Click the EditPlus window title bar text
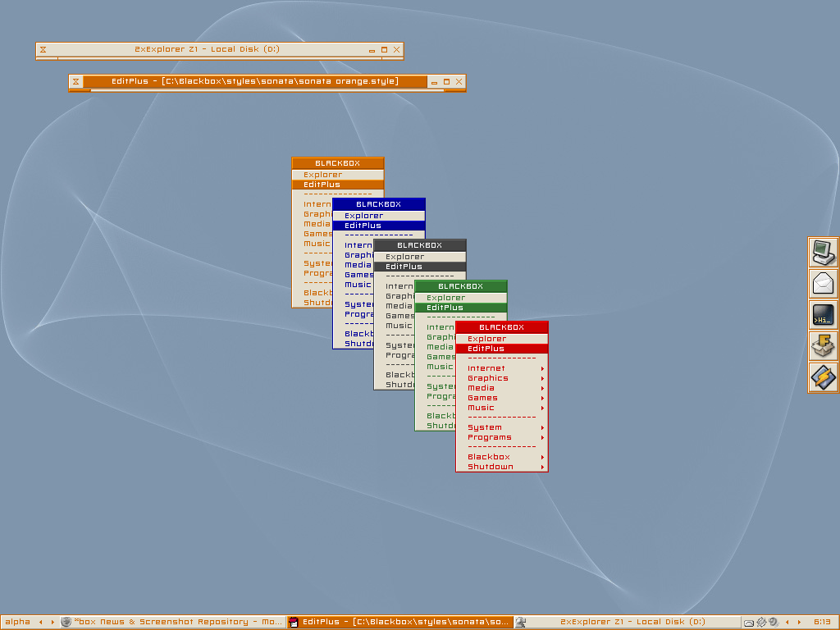The width and height of the screenshot is (840, 630). 255,81
